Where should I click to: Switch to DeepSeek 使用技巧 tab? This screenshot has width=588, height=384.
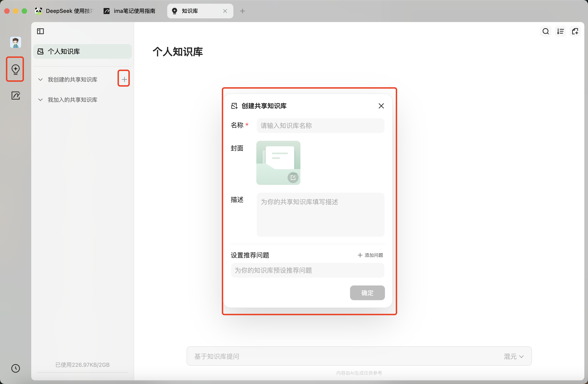(x=64, y=11)
